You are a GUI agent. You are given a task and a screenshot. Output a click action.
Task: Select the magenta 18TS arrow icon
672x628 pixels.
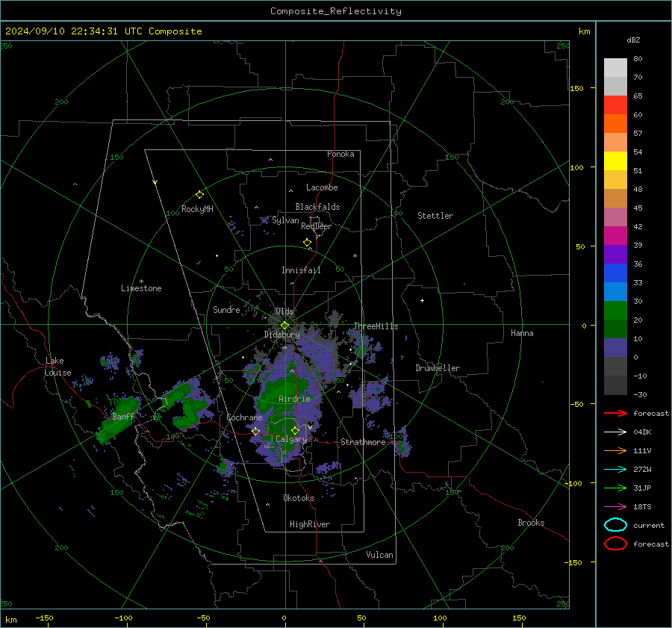point(615,507)
